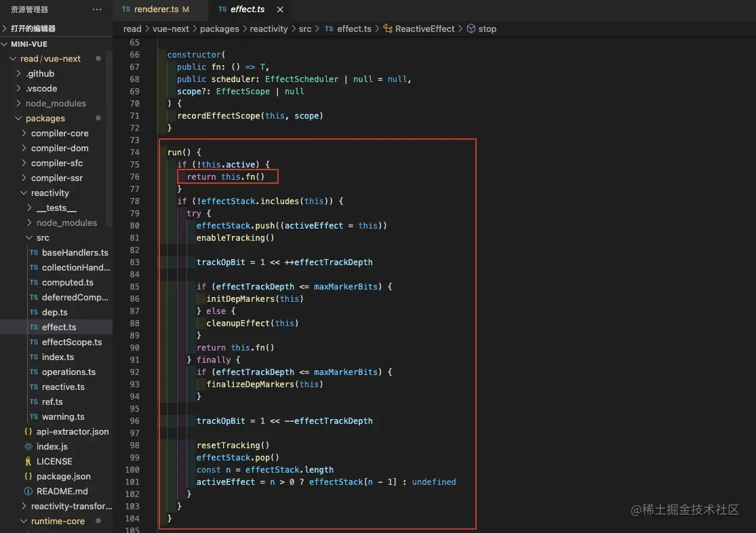Expand the compiler-sfc folder
Screen dimensions: 756x533
[x=24, y=163]
